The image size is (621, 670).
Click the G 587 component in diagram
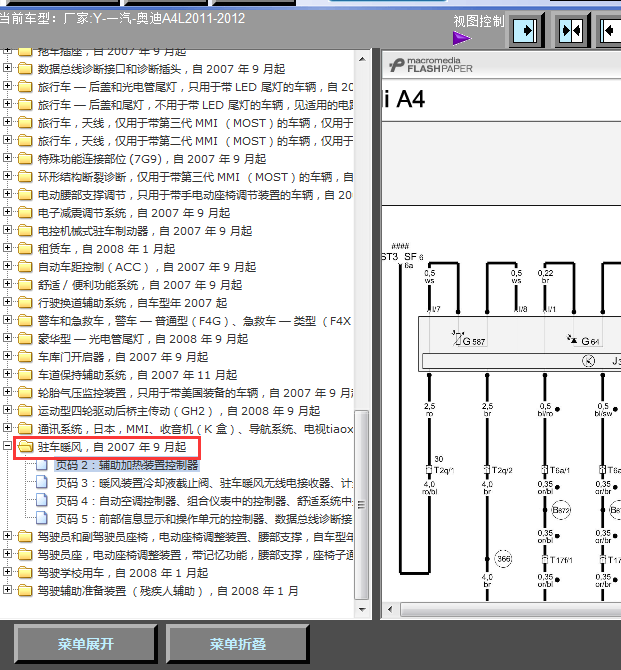tap(469, 340)
